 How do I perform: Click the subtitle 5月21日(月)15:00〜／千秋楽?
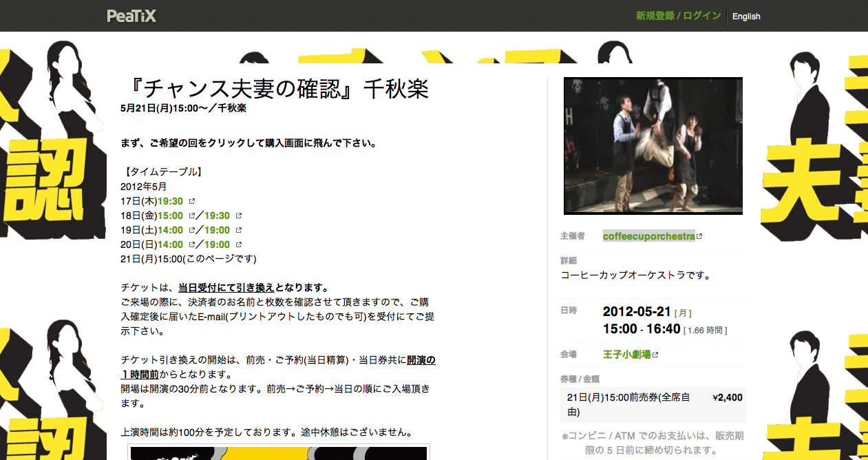coord(183,108)
